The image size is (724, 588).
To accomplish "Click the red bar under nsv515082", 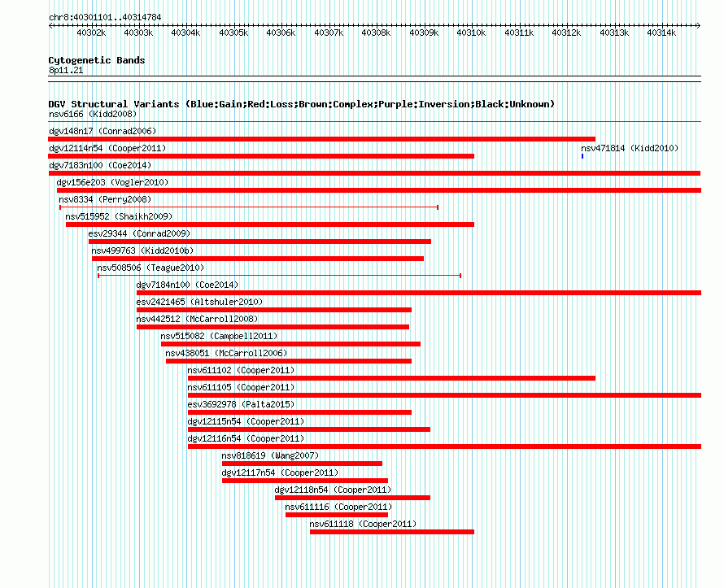I will [x=291, y=344].
